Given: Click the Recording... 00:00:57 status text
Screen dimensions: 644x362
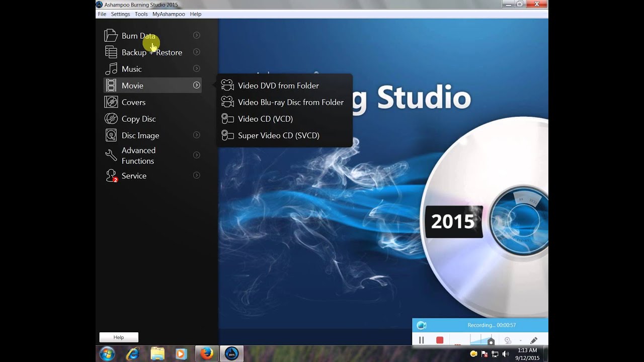Looking at the screenshot, I should (492, 325).
